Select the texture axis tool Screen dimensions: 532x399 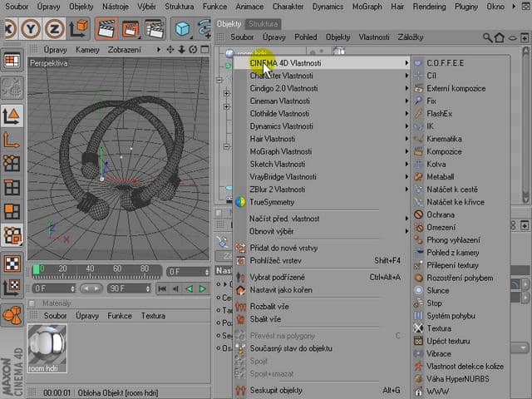coord(12,287)
